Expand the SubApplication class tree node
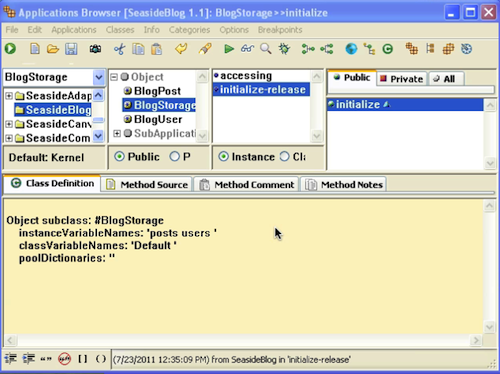This screenshot has width=500, height=374. [117, 133]
